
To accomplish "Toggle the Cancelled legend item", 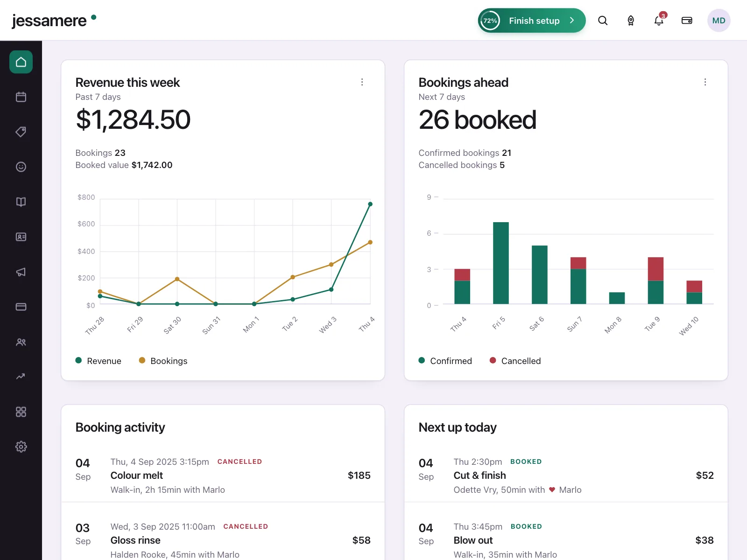I will pyautogui.click(x=515, y=361).
